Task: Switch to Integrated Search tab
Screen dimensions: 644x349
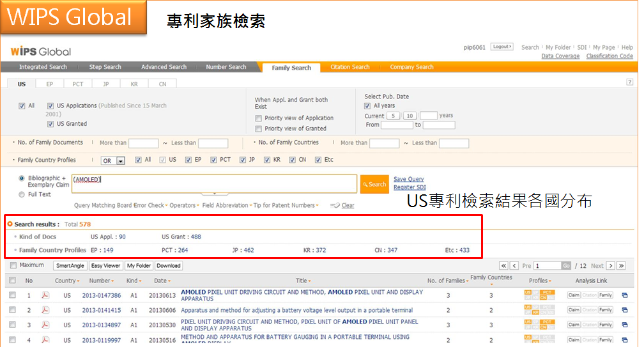Action: coord(43,67)
